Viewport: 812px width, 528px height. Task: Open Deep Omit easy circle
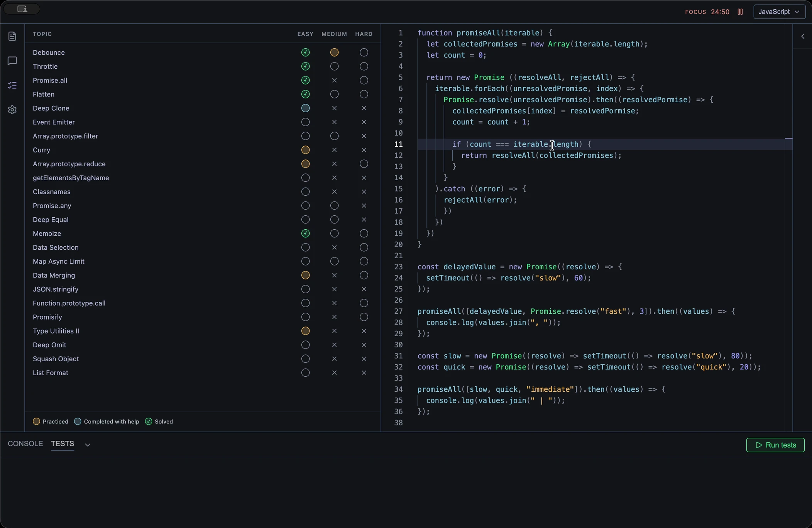[305, 345]
